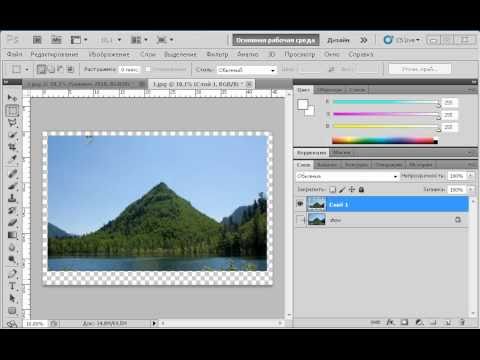
Task: Launch Adobe Bridge from the app bar
Action: pos(37,40)
